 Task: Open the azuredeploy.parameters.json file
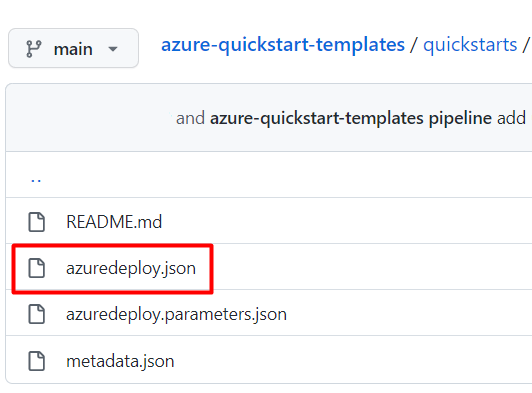(176, 314)
